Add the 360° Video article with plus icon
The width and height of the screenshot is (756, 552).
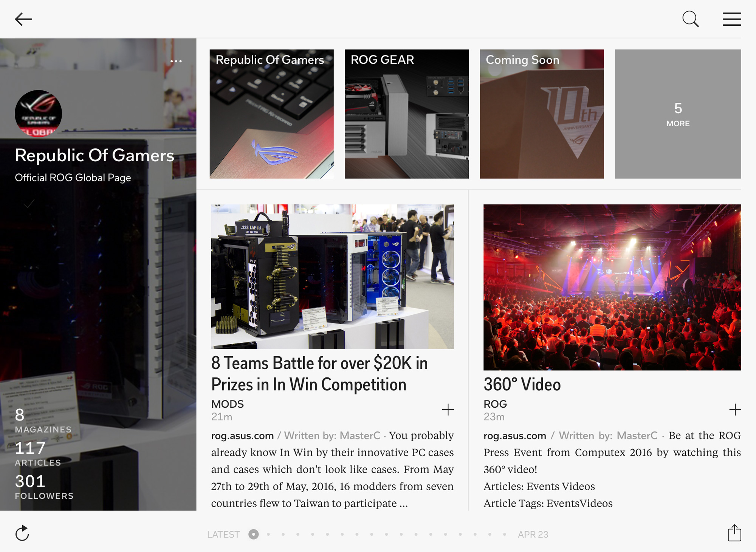[735, 410]
